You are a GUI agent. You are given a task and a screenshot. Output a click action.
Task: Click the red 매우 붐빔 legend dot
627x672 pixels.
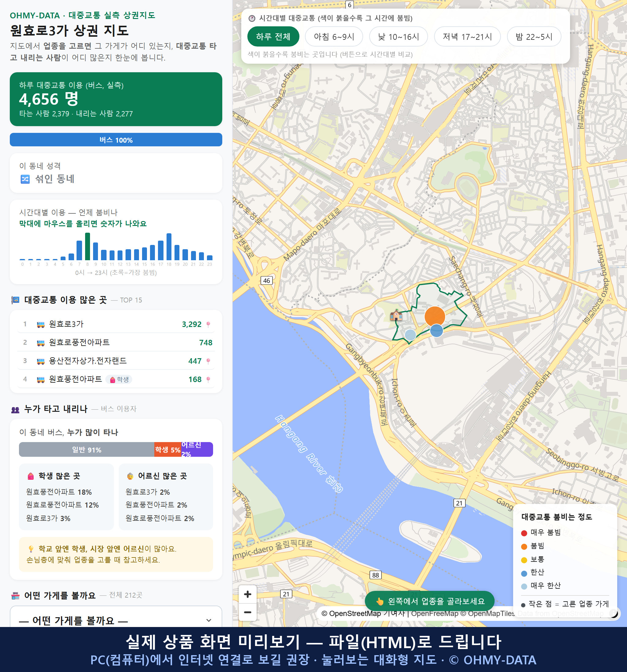(524, 533)
